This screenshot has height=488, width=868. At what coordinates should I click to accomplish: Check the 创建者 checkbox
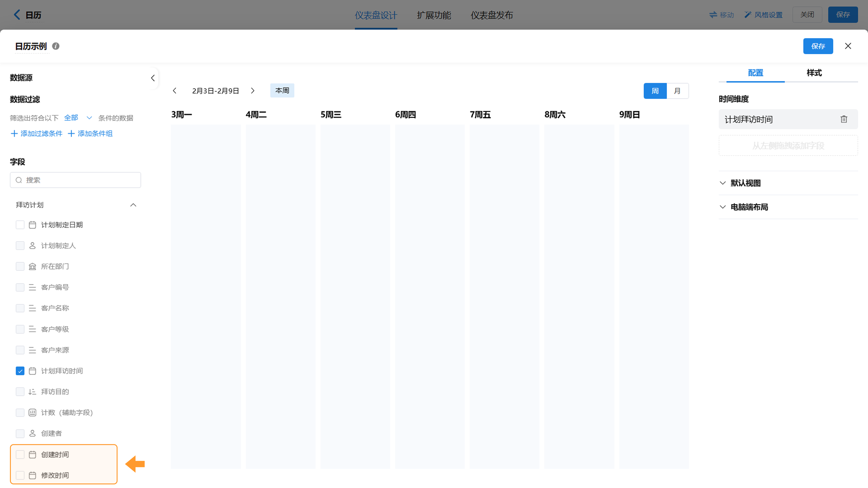[x=20, y=434]
